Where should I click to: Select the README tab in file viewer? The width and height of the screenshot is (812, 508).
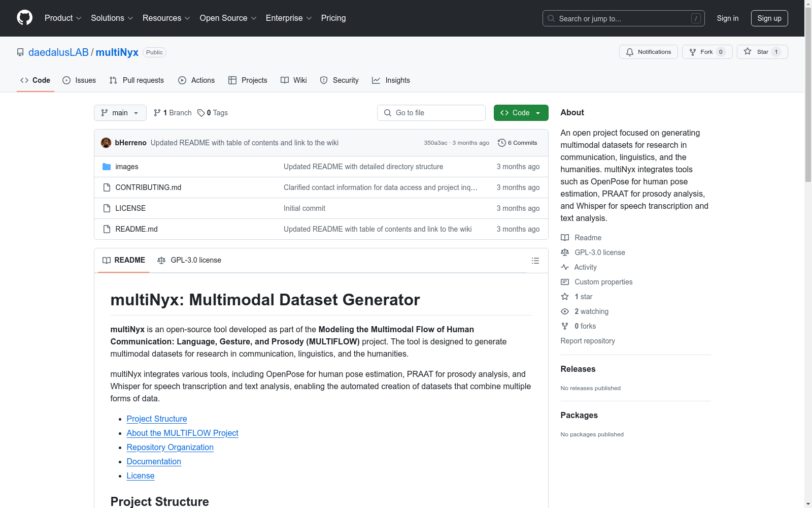(x=124, y=260)
